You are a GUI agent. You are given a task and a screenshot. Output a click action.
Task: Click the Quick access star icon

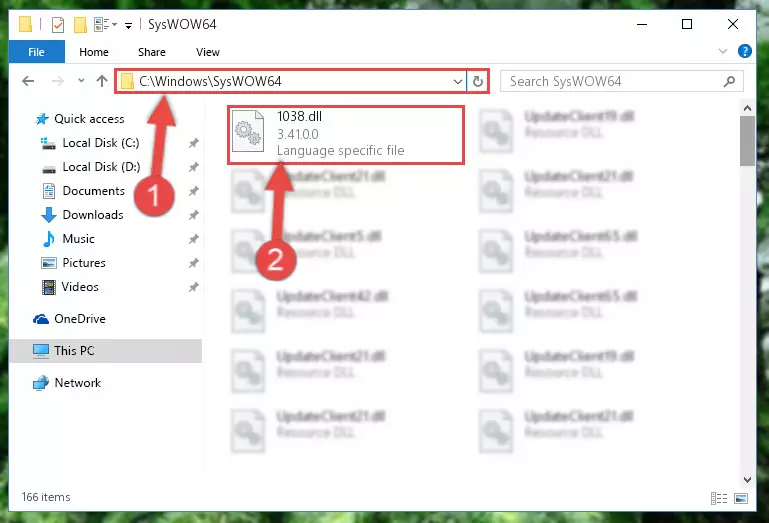[42, 119]
